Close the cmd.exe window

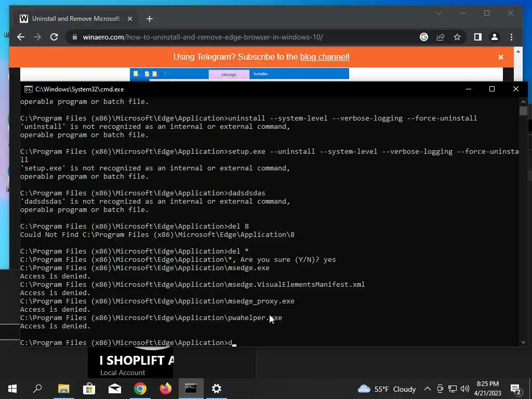point(516,89)
